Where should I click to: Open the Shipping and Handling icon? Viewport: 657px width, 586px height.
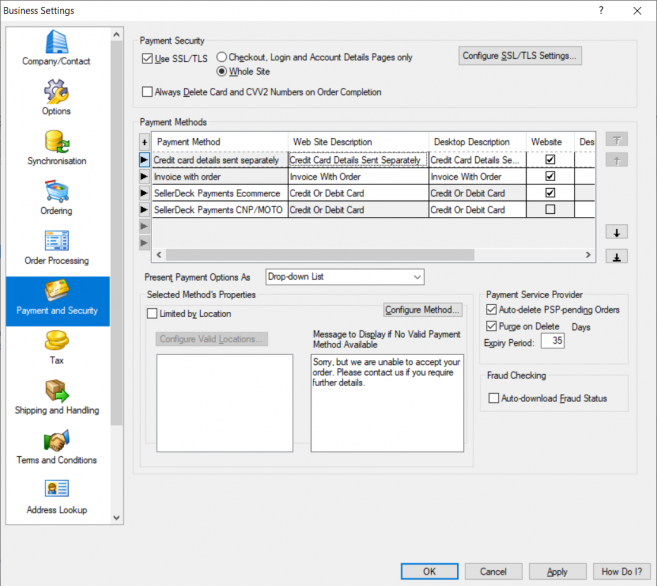(x=56, y=392)
